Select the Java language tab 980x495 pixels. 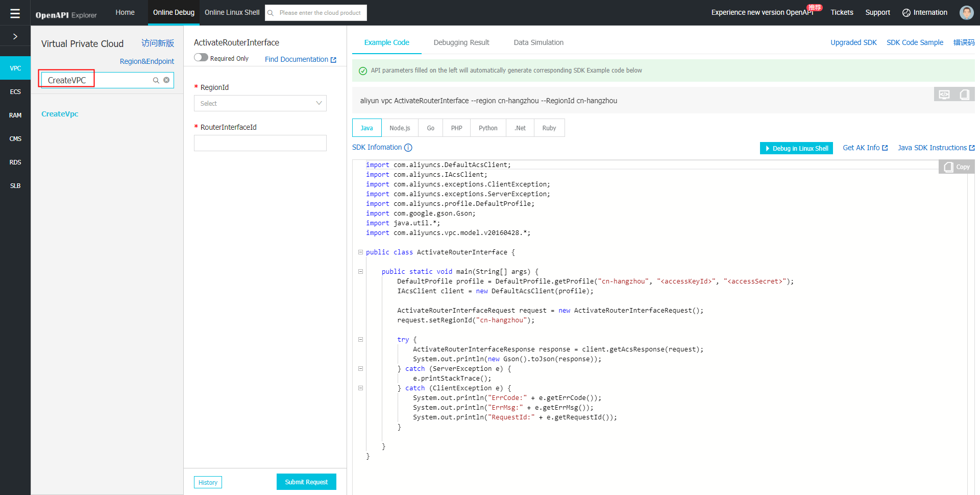pyautogui.click(x=366, y=128)
